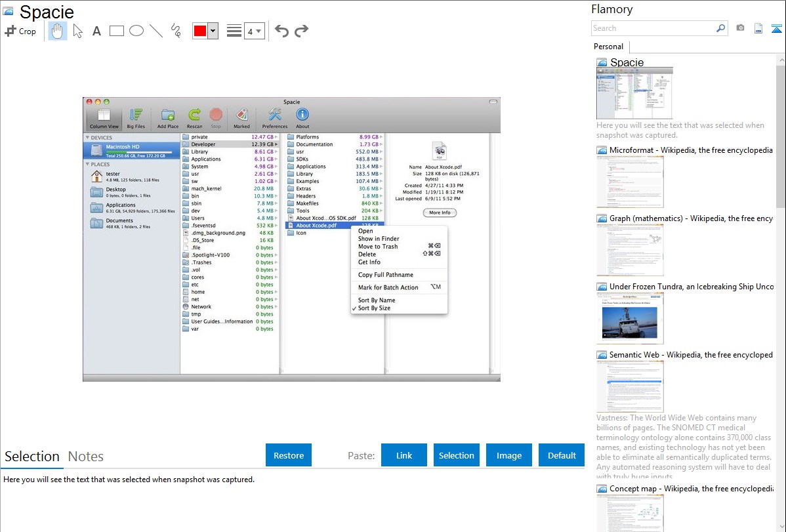
Task: Click the undo arrow
Action: coord(281,31)
